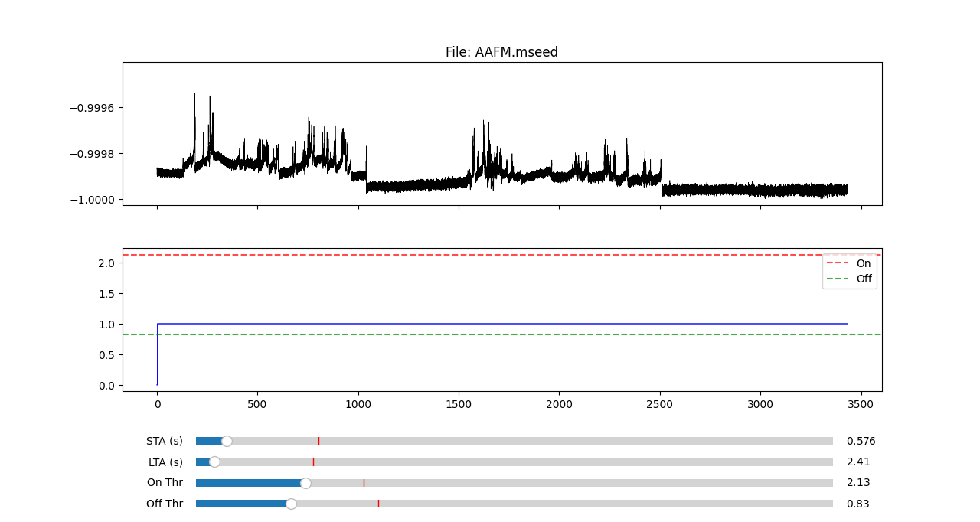Click the Off Thr slider handle
Image resolution: width=980 pixels, height=522 pixels.
pyautogui.click(x=291, y=504)
